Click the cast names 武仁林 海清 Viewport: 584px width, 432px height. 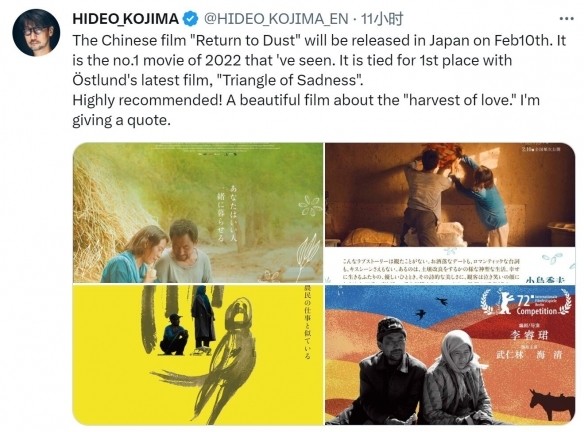pos(529,354)
